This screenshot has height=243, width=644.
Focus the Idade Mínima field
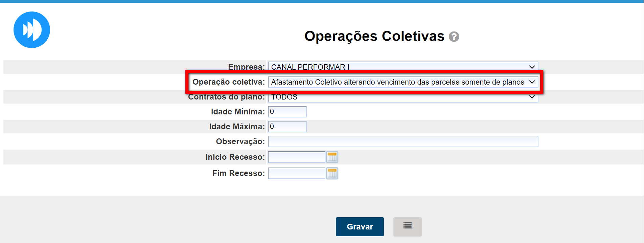tap(287, 112)
